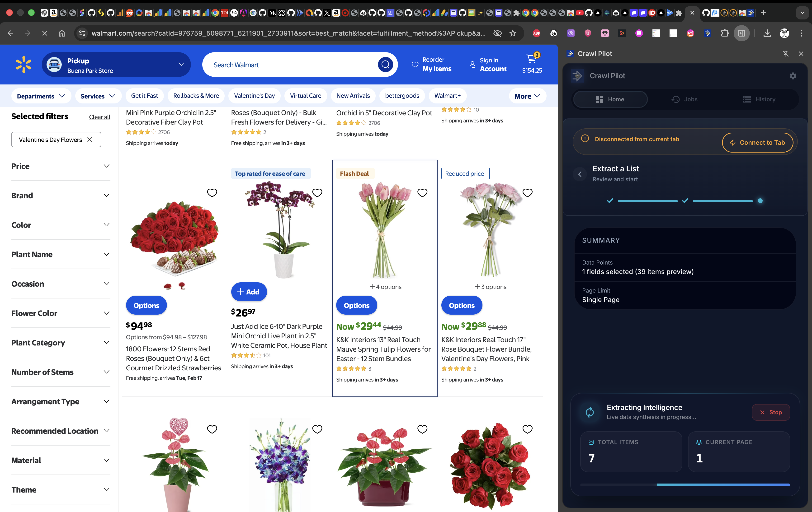Click the search magnifier icon
The image size is (812, 512).
point(385,64)
